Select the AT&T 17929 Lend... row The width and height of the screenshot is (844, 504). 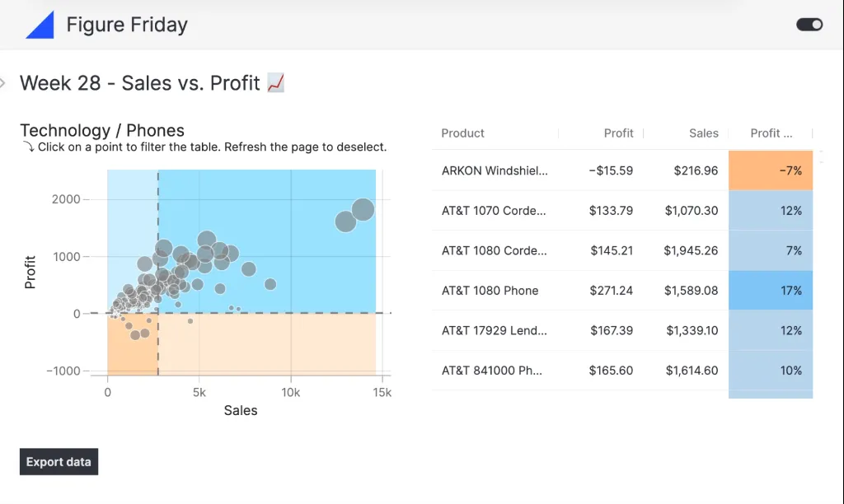point(495,330)
